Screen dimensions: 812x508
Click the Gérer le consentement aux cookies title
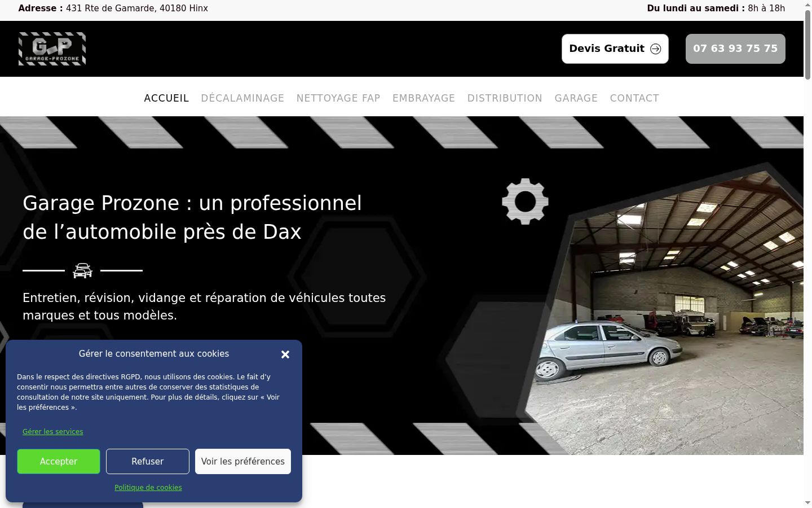[154, 354]
